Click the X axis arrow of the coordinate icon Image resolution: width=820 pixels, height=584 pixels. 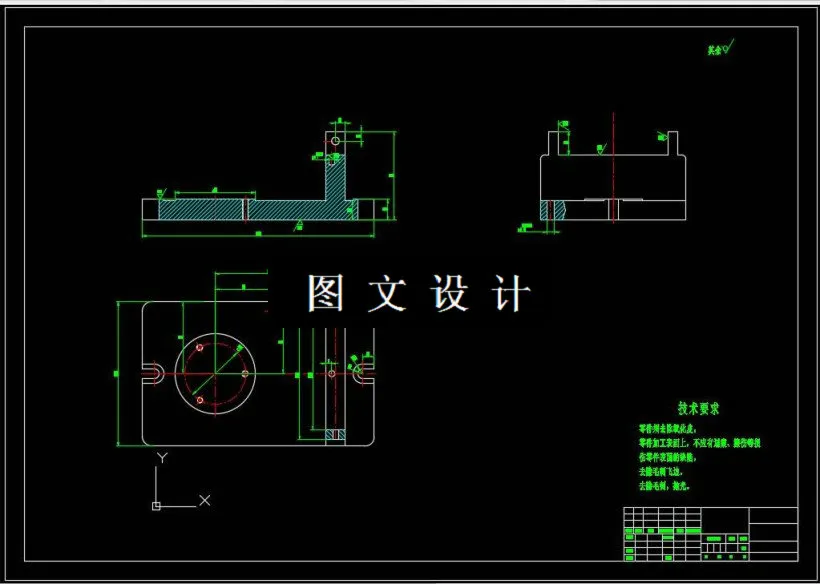pos(203,500)
